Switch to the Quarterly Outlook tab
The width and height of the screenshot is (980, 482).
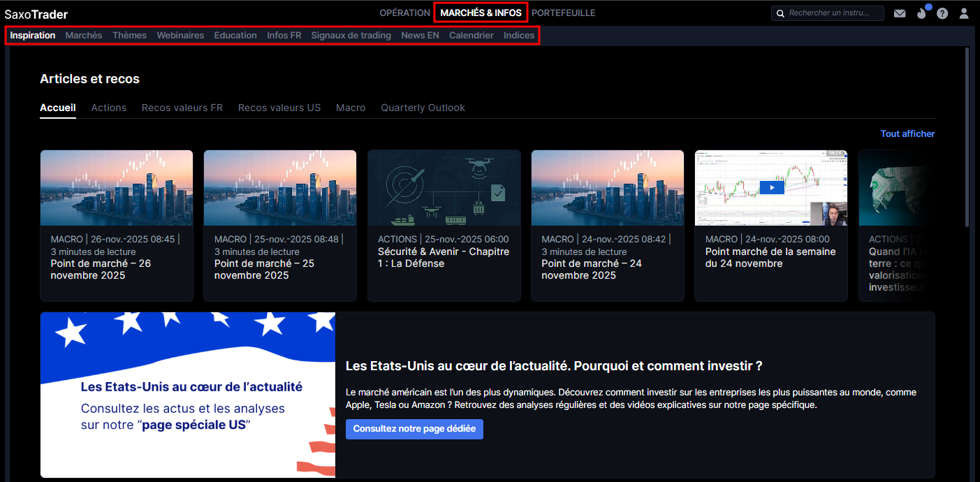click(423, 108)
